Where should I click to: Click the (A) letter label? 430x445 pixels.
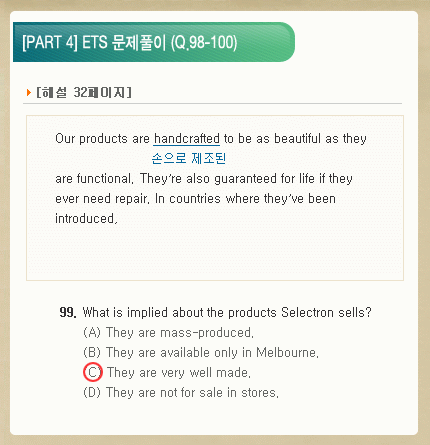tap(92, 333)
